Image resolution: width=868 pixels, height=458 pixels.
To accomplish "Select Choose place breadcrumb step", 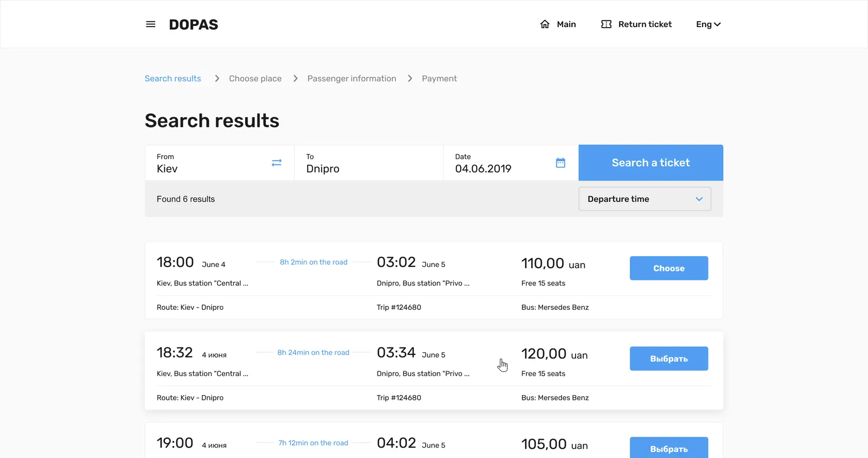I will (x=256, y=79).
